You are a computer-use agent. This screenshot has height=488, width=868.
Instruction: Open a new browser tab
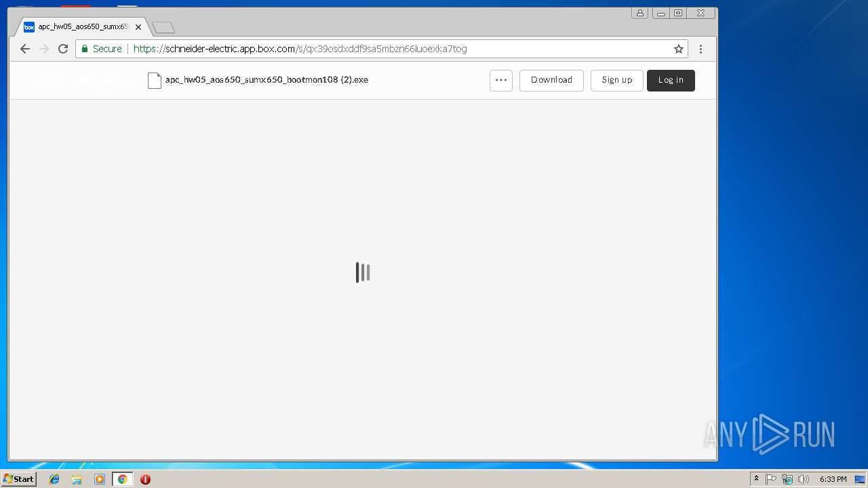pyautogui.click(x=163, y=27)
